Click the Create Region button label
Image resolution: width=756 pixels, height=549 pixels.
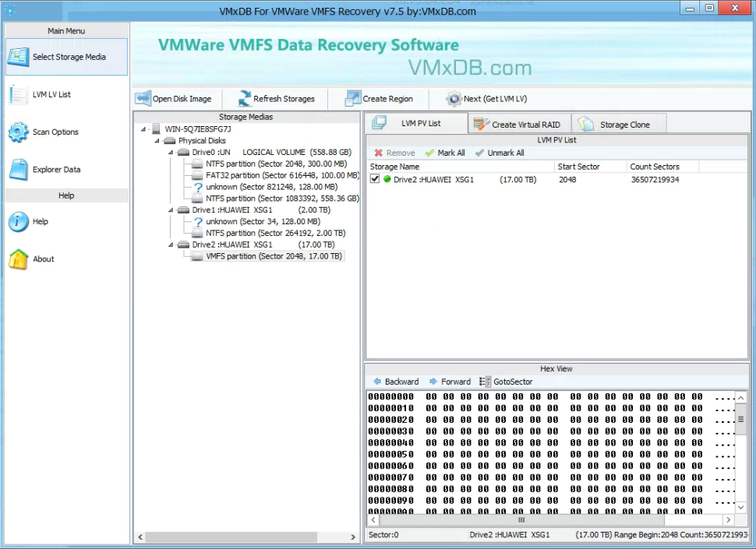pyautogui.click(x=387, y=99)
